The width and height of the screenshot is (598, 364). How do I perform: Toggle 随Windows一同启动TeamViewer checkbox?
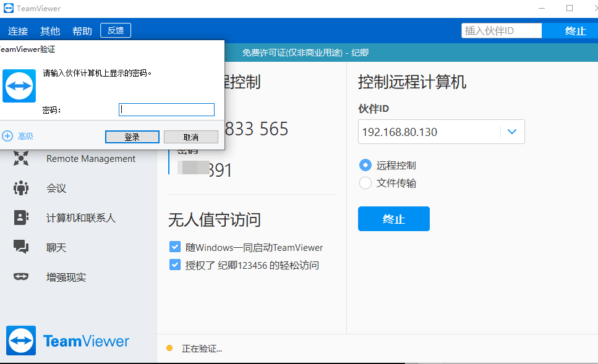pos(175,247)
